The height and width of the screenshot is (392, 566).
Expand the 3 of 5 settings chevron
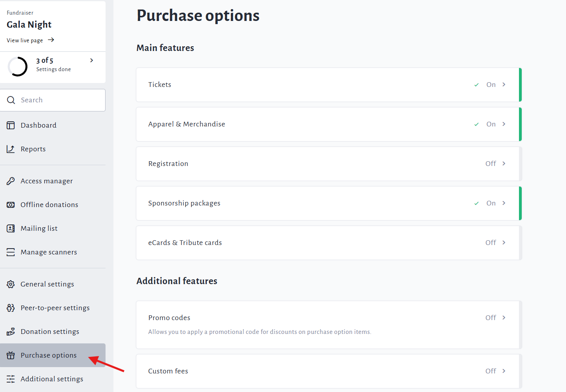pos(92,60)
